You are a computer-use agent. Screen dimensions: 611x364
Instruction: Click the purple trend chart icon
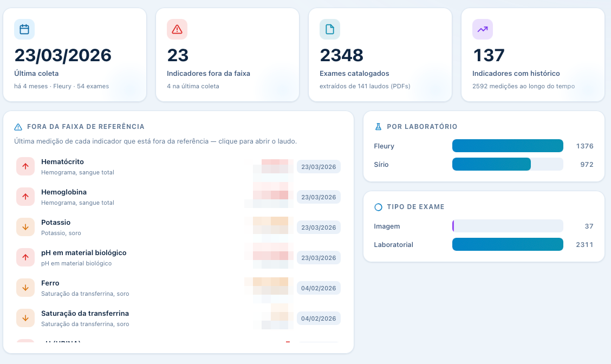pyautogui.click(x=483, y=29)
